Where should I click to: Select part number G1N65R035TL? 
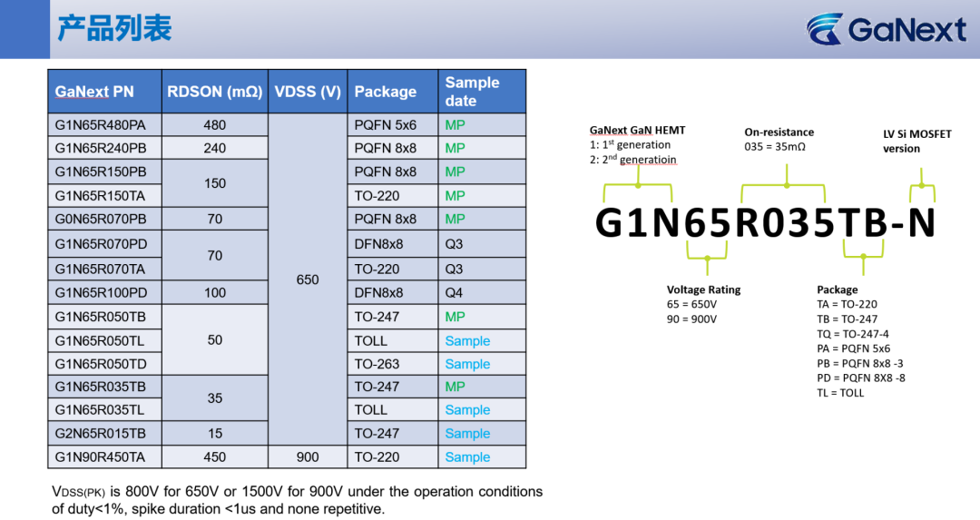(x=100, y=410)
